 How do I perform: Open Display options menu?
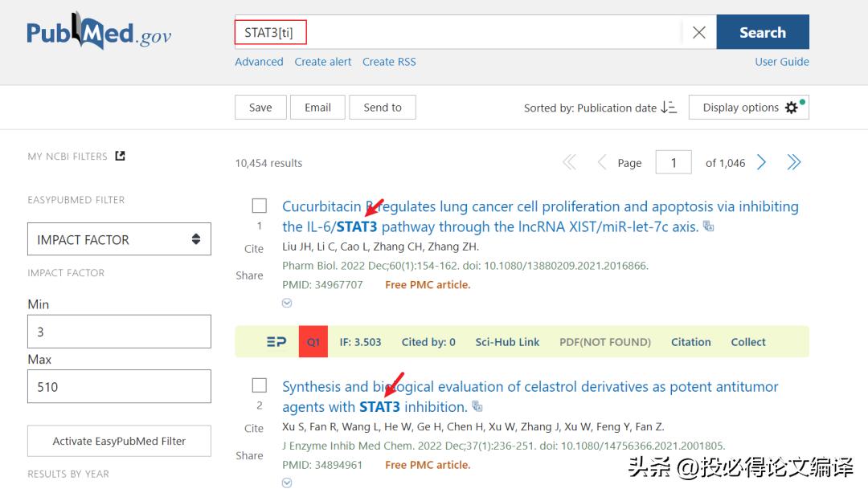pos(748,108)
